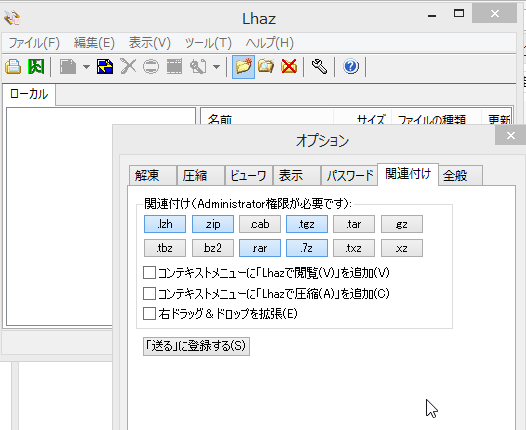Switch to the 圧縮 options tab
Viewport: 526px width, 430px height.
[x=201, y=175]
